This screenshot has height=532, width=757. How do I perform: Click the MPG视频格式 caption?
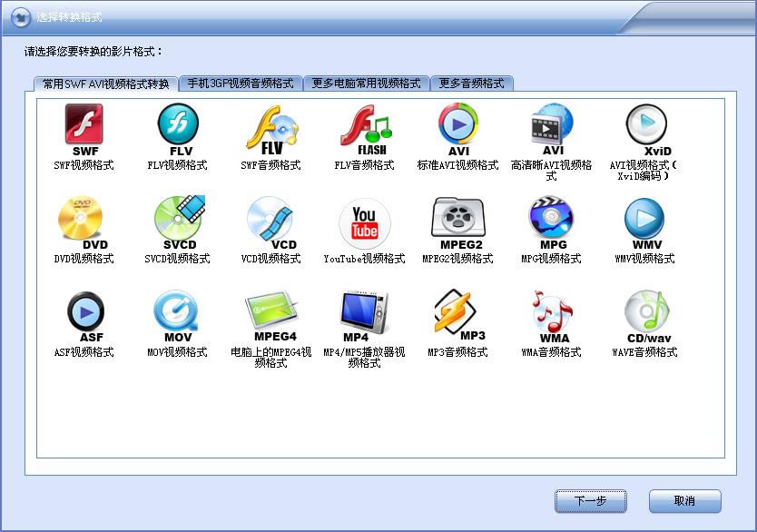(551, 259)
